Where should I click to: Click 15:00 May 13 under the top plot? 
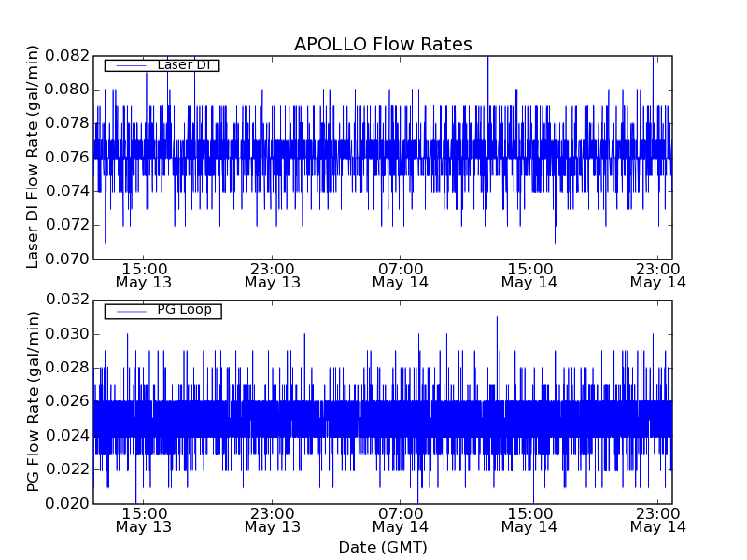click(143, 274)
